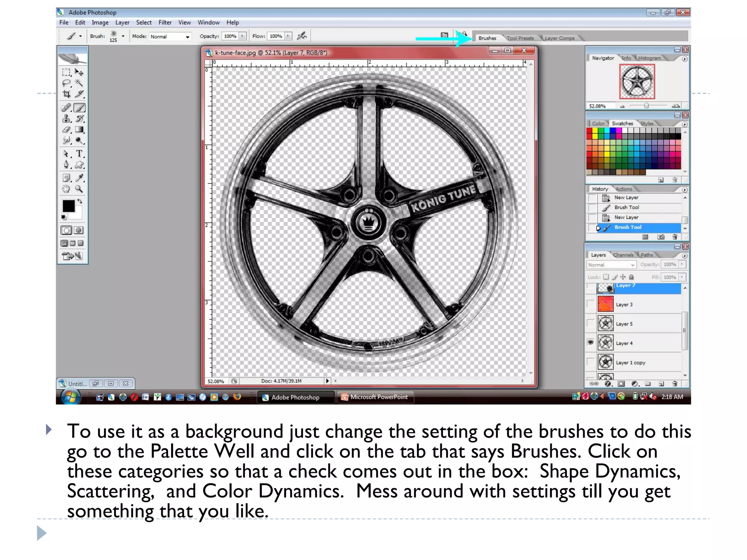Open the Brush preset picker arrow
Screen dimensions: 747x560
(x=123, y=36)
